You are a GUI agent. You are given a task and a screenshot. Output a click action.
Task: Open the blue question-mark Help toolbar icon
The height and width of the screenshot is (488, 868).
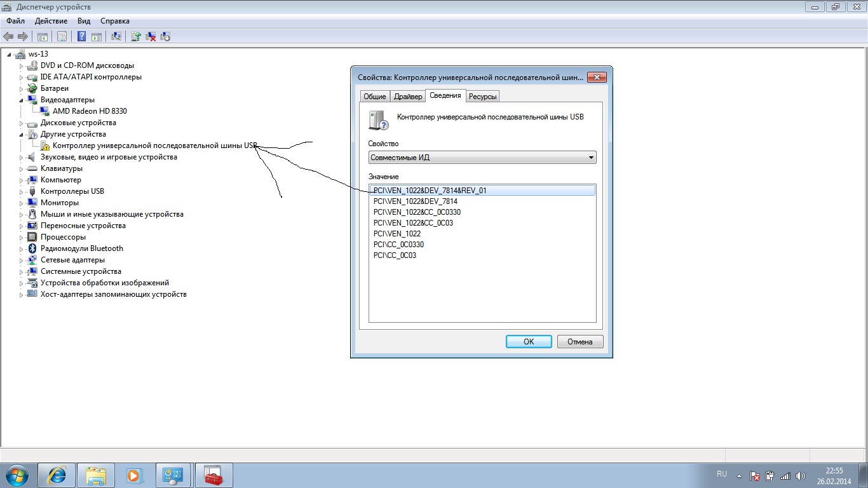pyautogui.click(x=81, y=37)
